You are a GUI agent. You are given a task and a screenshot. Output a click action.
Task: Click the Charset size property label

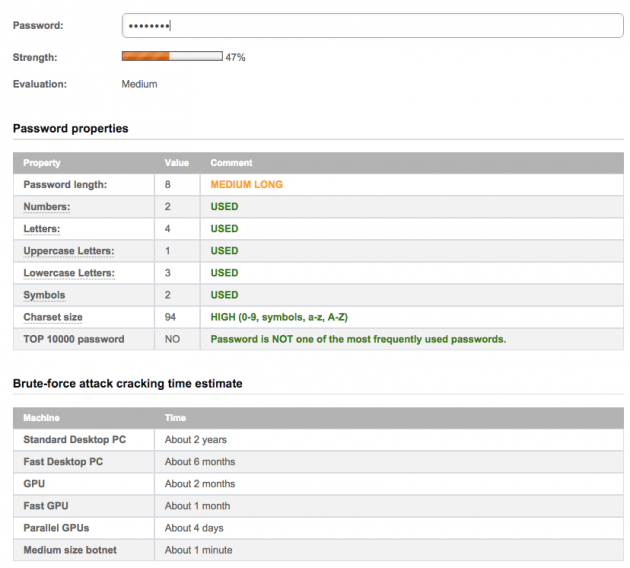[x=53, y=317]
